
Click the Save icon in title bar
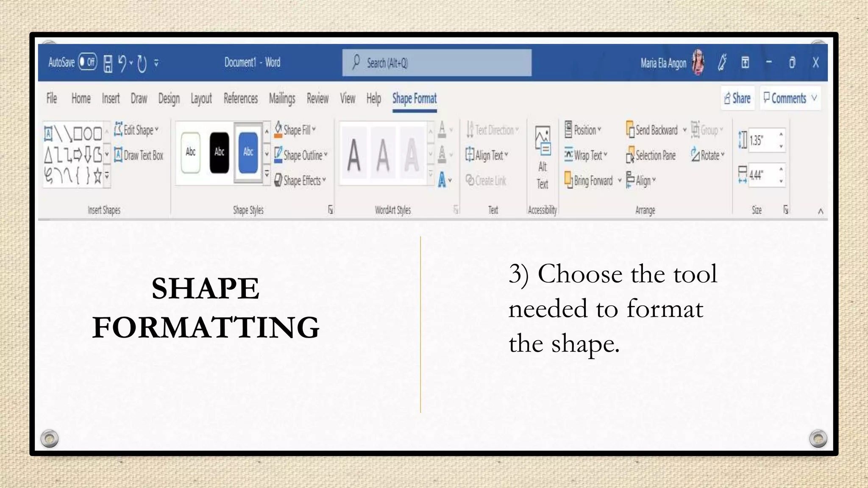tap(108, 64)
